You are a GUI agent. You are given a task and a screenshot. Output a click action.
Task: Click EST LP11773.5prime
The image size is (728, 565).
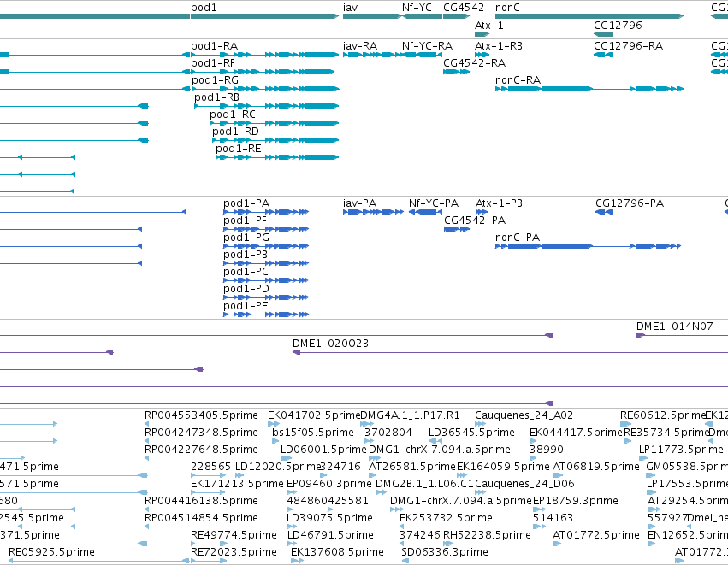click(x=643, y=458)
